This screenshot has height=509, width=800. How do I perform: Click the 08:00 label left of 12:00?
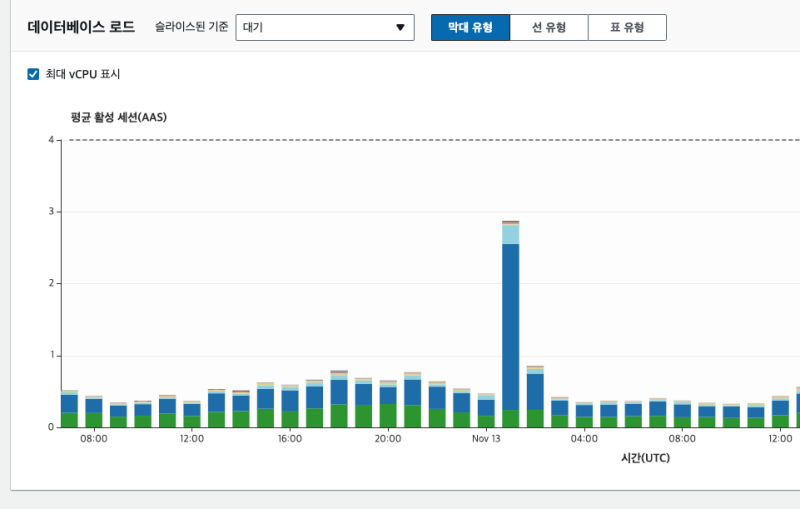coord(94,439)
